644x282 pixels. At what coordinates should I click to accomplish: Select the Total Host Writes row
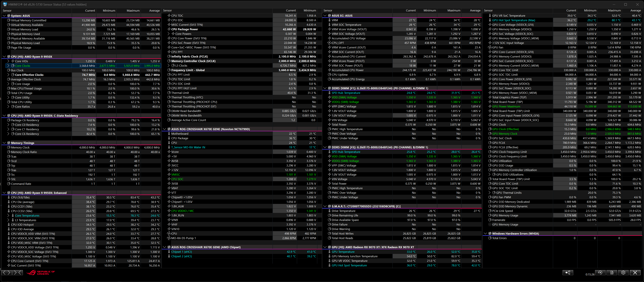(402, 234)
